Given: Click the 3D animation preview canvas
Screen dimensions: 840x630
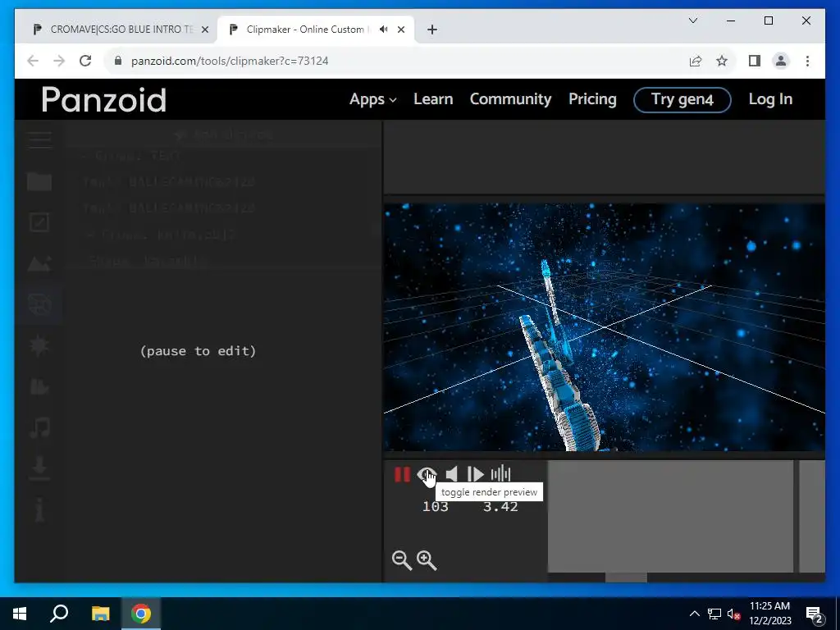Looking at the screenshot, I should [x=605, y=327].
